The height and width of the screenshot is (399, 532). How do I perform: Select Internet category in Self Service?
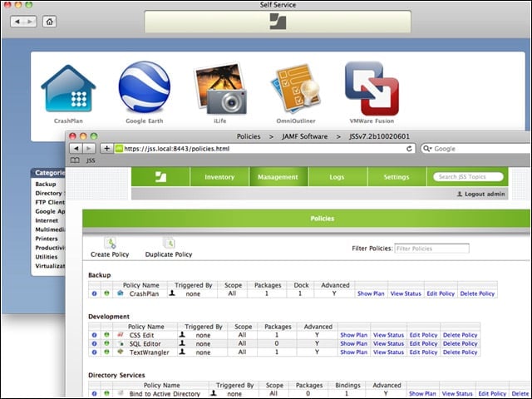47,220
